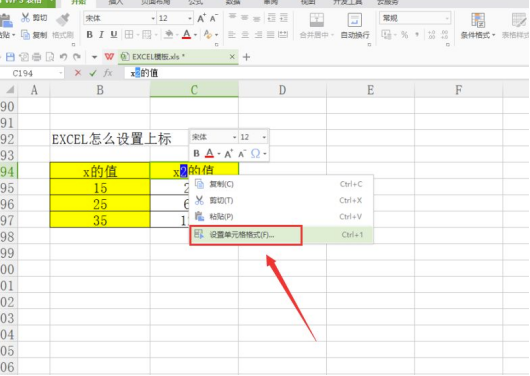The width and height of the screenshot is (530, 376).
Task: Toggle Underline formatting in the ribbon
Action: pyautogui.click(x=114, y=34)
